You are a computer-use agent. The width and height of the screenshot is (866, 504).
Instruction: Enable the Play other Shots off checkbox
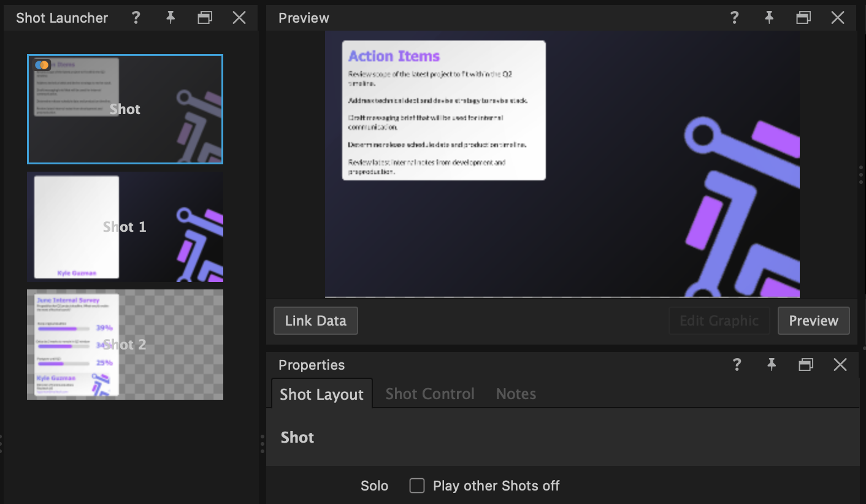pos(416,485)
